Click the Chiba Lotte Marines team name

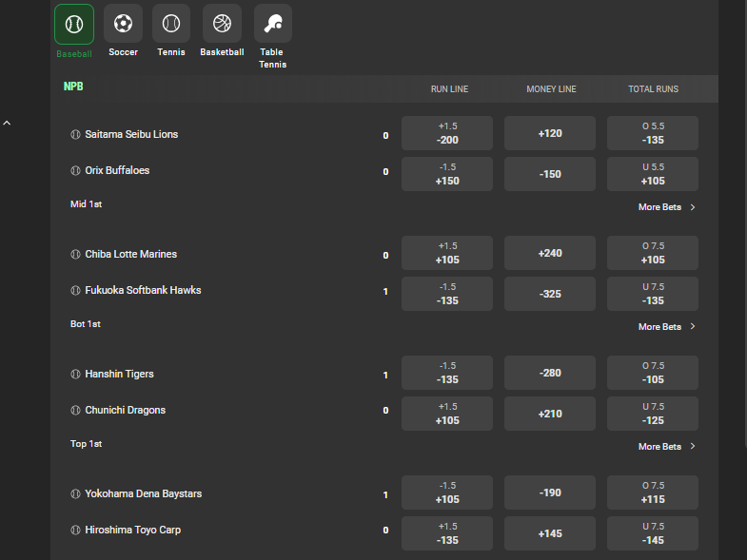pos(131,254)
